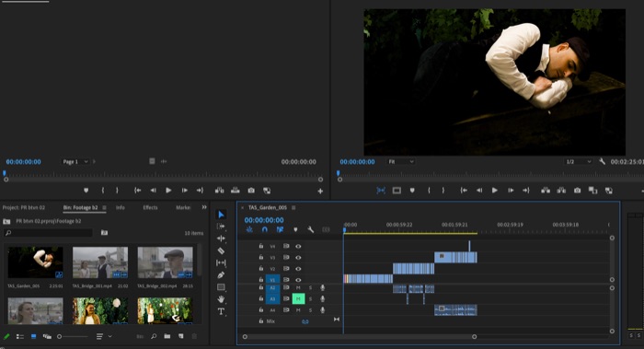Screen dimensions: 644x349
Task: Open the Bin: Footage b2 panel menu
Action: tap(104, 207)
